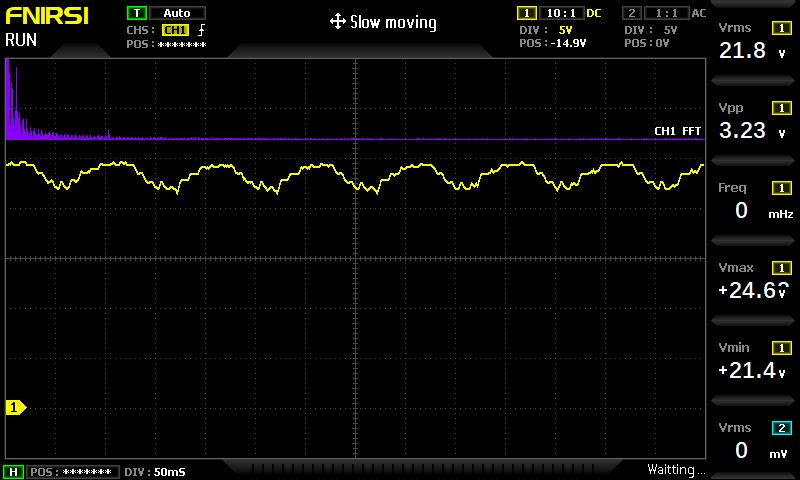
Task: Click channel 2 DIV 5V value
Action: (x=670, y=30)
